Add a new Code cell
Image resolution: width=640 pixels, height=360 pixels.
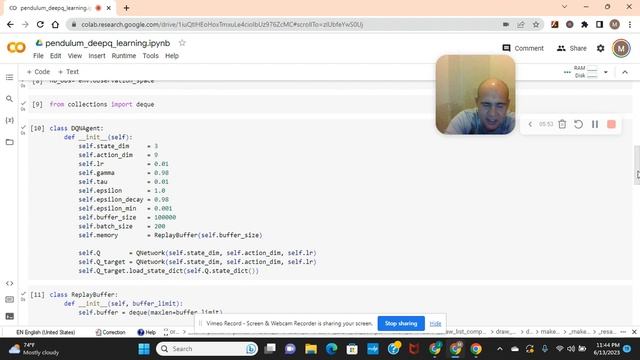pyautogui.click(x=38, y=72)
